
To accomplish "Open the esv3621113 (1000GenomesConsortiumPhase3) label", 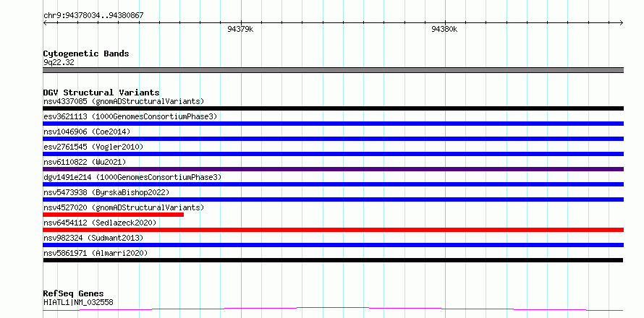I will point(130,116).
